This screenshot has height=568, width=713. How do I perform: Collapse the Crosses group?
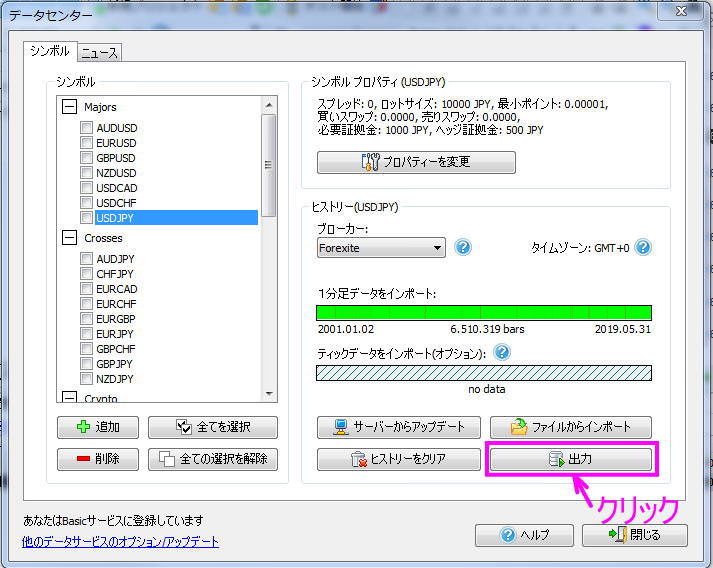[x=69, y=237]
